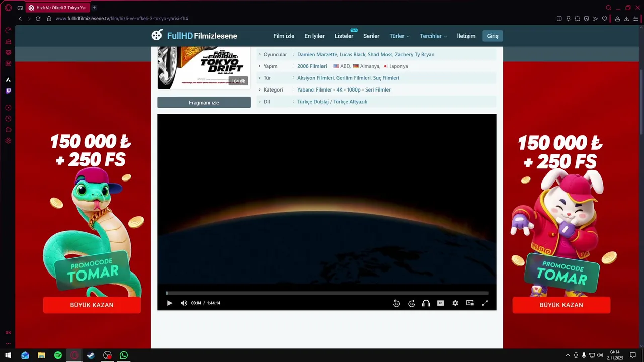Open the Aria AI sidebar icon

pos(8,80)
